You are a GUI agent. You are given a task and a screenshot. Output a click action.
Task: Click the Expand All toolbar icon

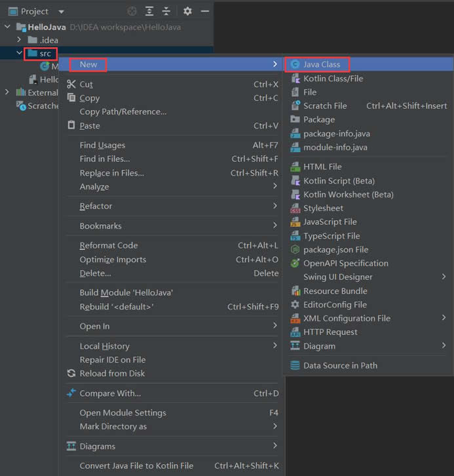click(149, 11)
